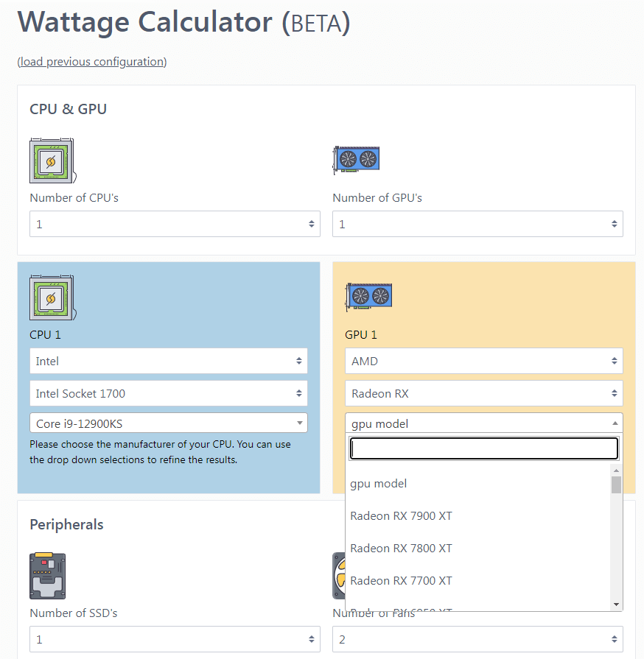Screen dimensions: 644x659
Task: Open the Radeon RX series dropdown
Action: [483, 393]
